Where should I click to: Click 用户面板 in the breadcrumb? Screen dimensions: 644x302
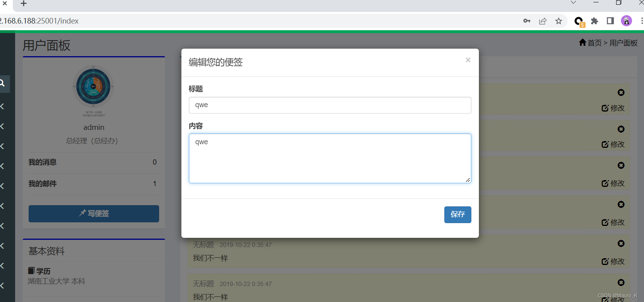623,43
